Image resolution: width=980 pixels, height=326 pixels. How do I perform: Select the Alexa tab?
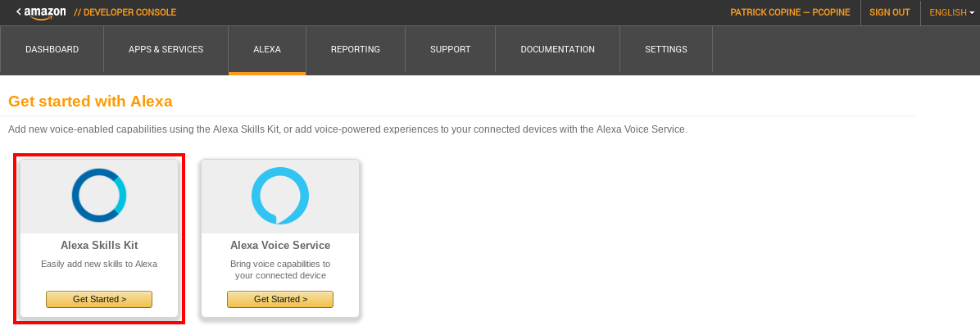(267, 49)
